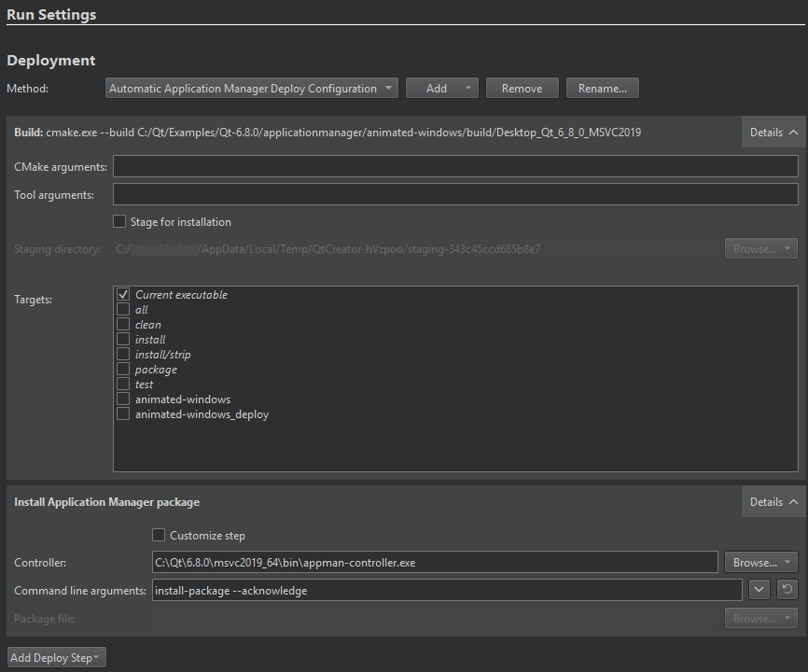Click Remove deploy configuration button
This screenshot has width=808, height=672.
[522, 89]
